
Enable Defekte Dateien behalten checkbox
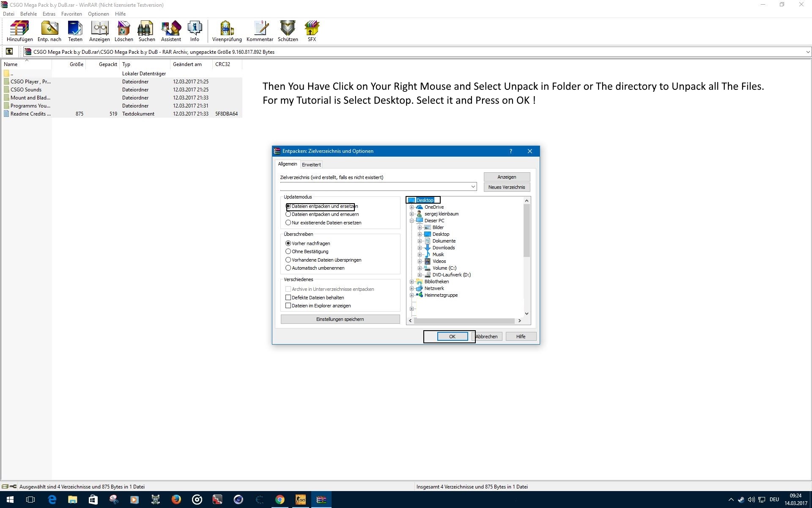(x=315, y=298)
